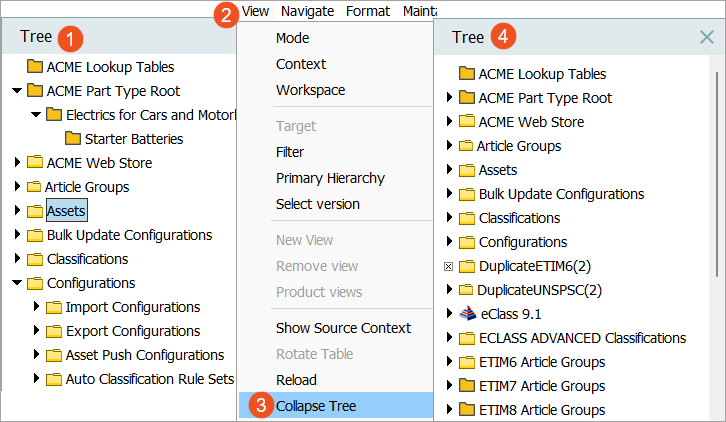Collapse the Configurations node in left tree
The height and width of the screenshot is (422, 726).
tap(17, 282)
